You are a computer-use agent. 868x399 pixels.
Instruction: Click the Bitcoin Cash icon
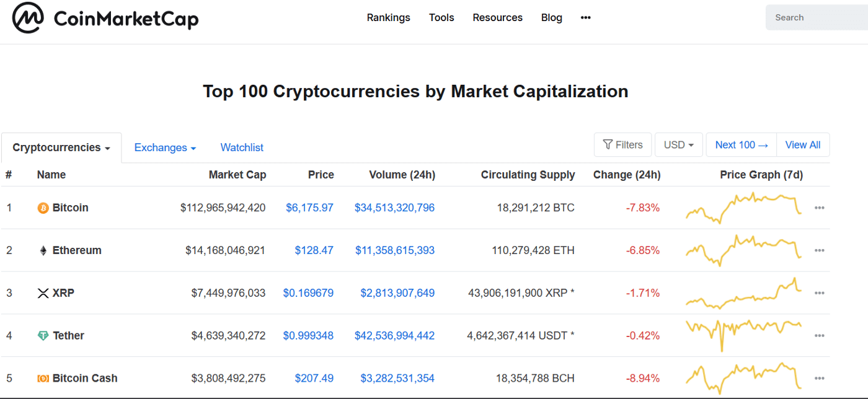[x=43, y=379]
